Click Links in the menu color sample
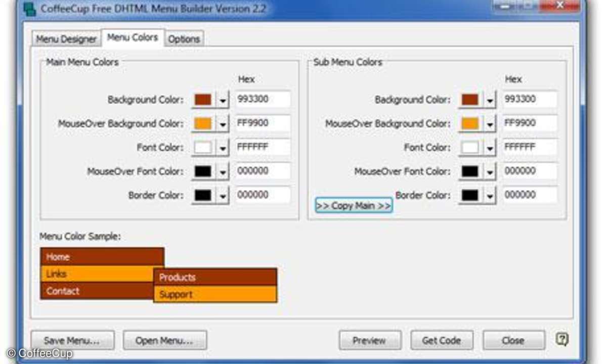 point(97,274)
